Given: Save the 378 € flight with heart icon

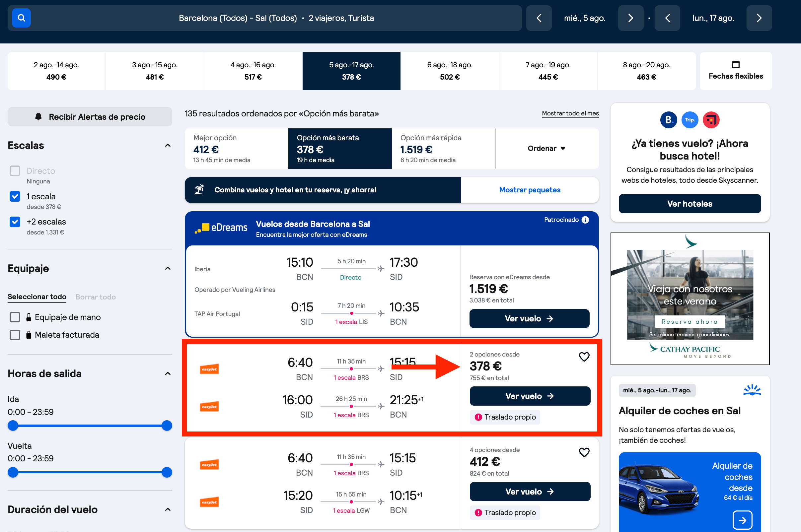Looking at the screenshot, I should click(x=584, y=357).
